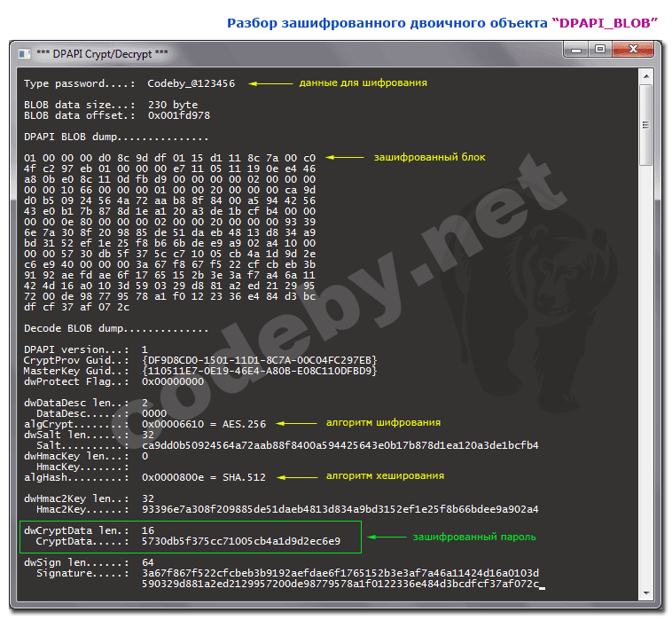The height and width of the screenshot is (620, 672).
Task: Click the dwProtect Flag value '0x00000000'
Action: point(173,381)
